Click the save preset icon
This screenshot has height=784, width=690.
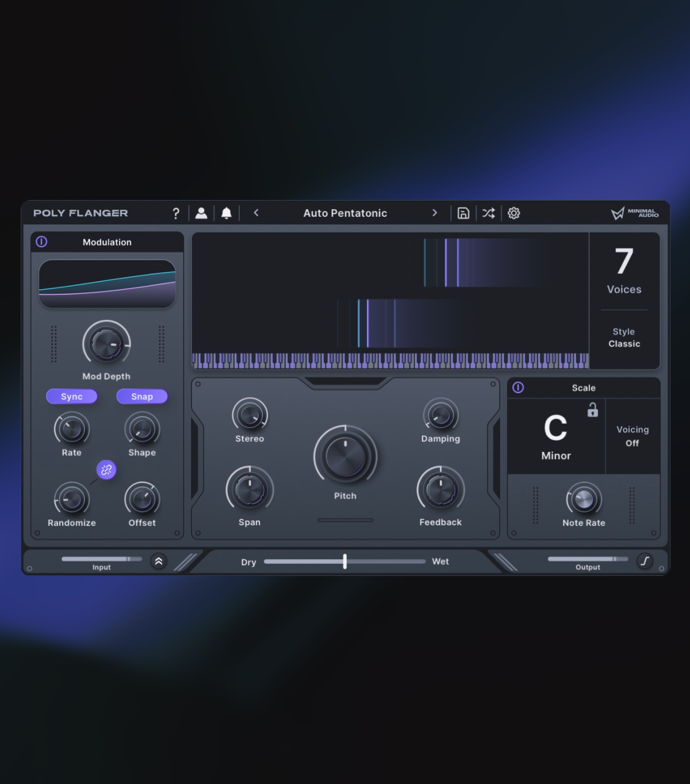[x=463, y=213]
